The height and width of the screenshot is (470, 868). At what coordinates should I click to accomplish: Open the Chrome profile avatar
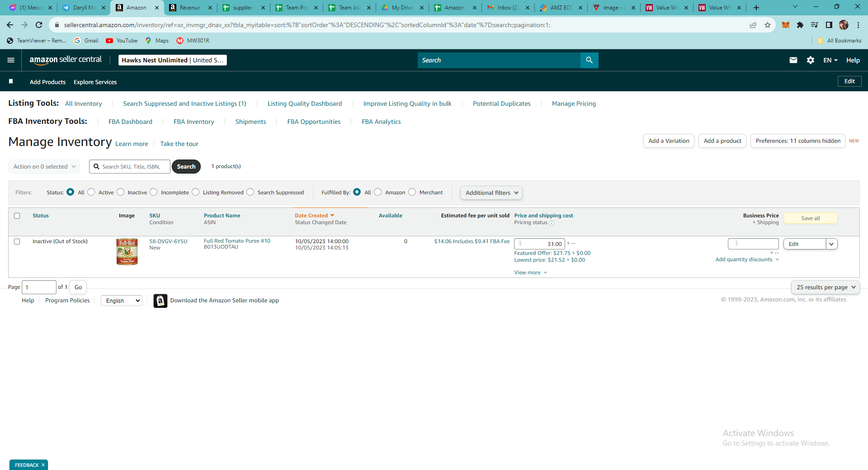click(843, 25)
